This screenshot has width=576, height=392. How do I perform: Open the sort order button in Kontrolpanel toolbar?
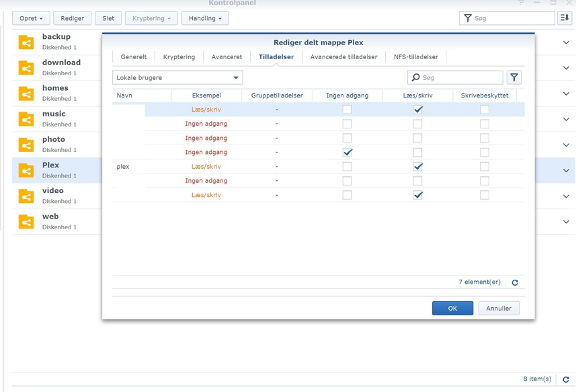(x=565, y=18)
